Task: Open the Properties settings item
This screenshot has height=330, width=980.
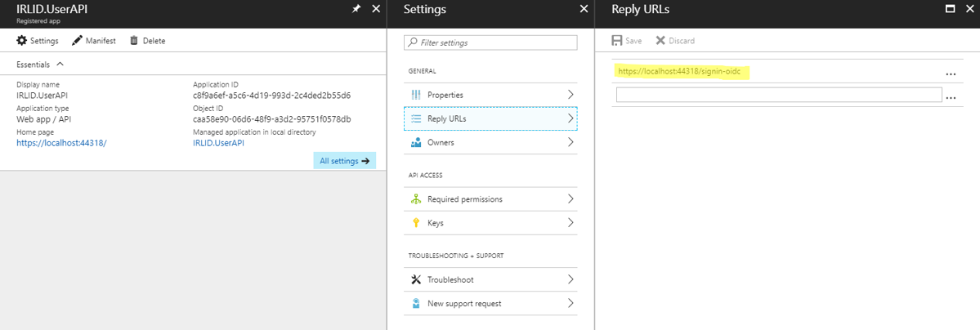Action: click(x=490, y=95)
